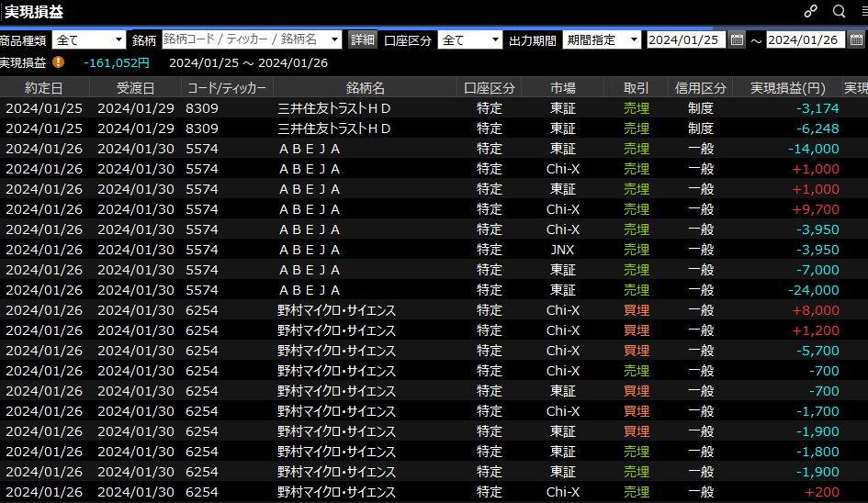Open calendar picker for start date 2024/01/25
Screen dimensions: 868x503
click(x=737, y=39)
